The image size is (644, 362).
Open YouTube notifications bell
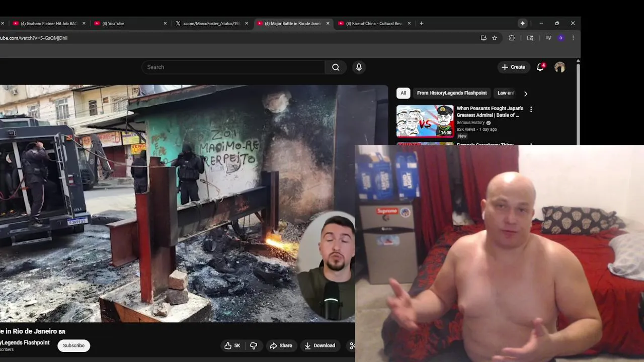click(540, 67)
